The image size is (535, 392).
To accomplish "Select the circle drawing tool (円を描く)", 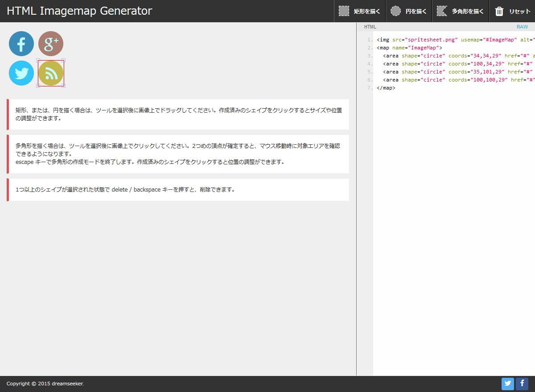I will click(408, 11).
